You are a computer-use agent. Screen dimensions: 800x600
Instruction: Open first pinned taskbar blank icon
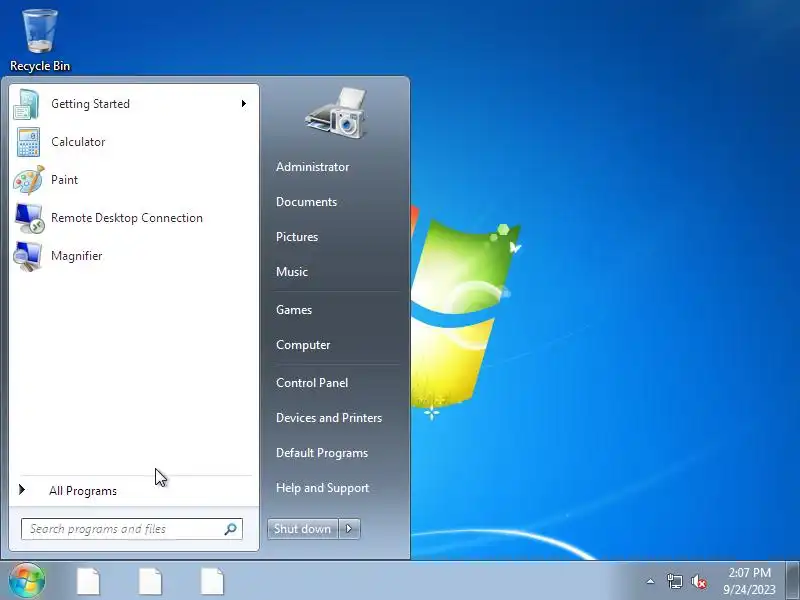[88, 581]
